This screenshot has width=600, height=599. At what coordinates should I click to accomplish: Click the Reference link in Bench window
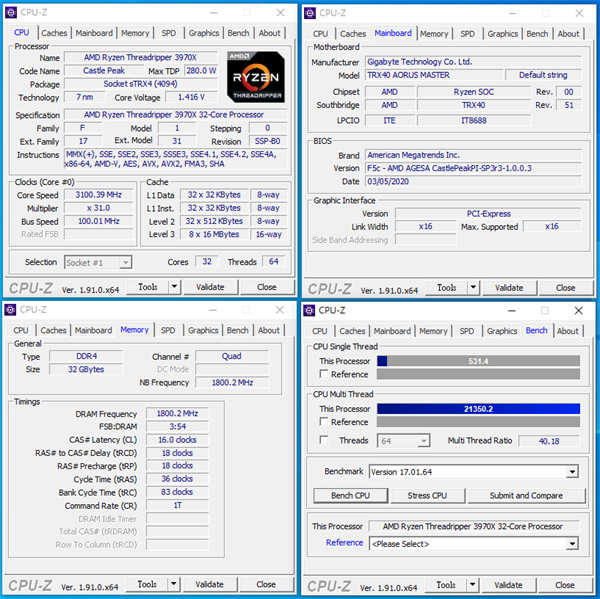(344, 542)
